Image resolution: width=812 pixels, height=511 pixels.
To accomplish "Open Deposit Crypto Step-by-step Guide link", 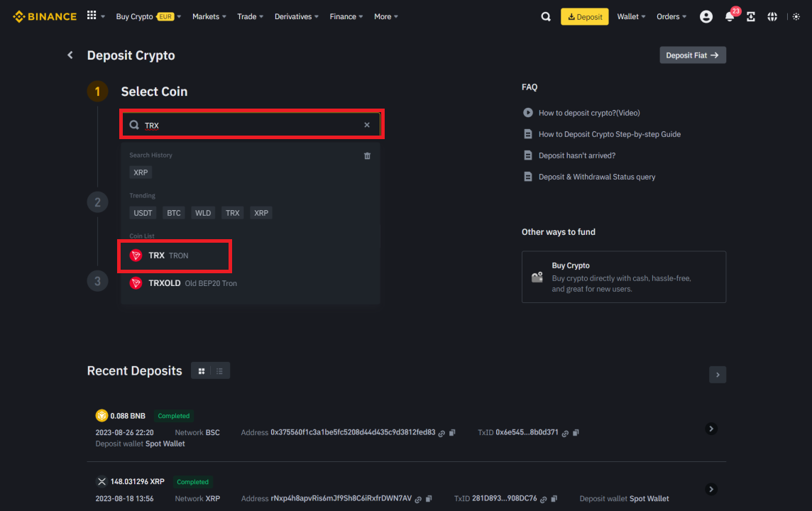I will (x=610, y=134).
